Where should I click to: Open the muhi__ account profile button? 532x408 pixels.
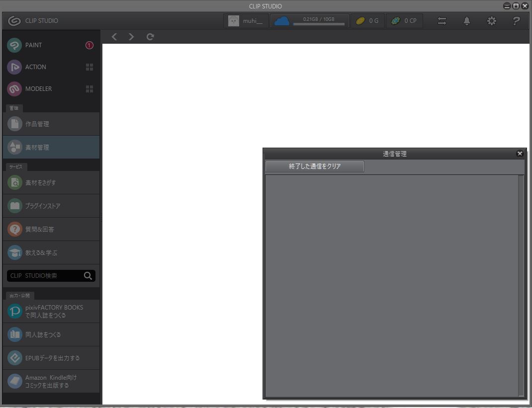point(246,21)
